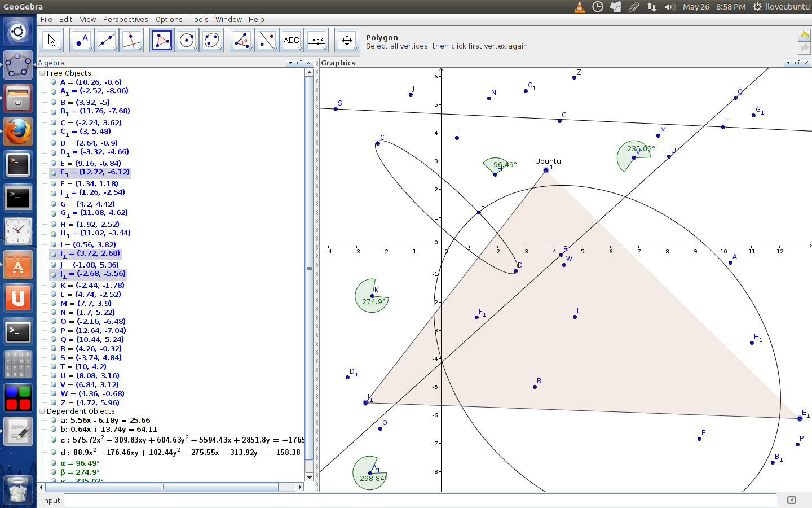Click the Ubuntu text label in Graphics view
This screenshot has width=812, height=508.
548,161
